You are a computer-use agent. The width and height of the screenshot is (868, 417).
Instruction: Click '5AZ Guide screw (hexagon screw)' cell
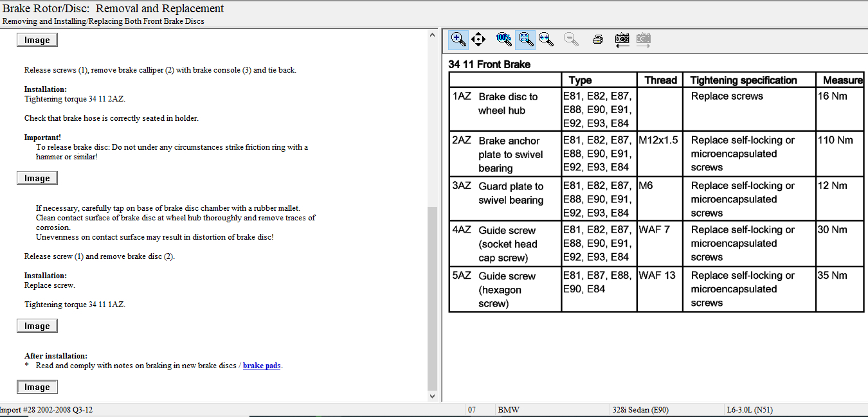tap(505, 290)
